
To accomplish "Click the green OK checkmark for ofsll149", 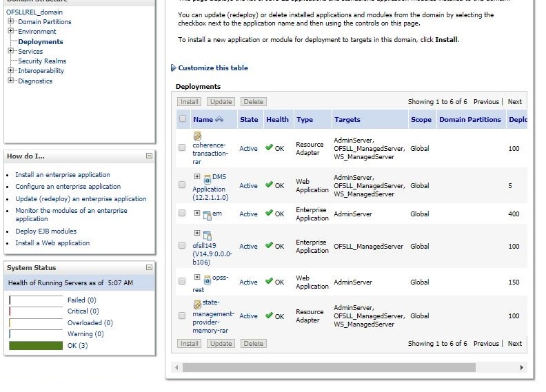I will [269, 245].
